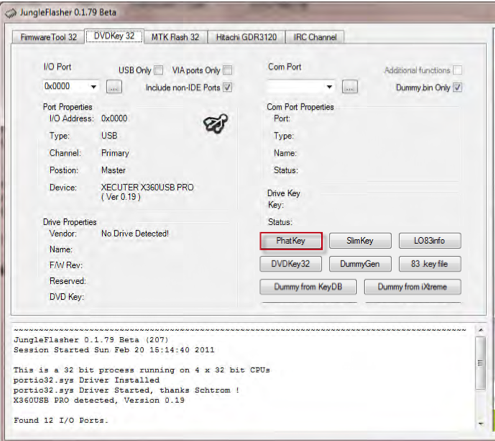This screenshot has height=441, width=495.
Task: Click the I/O Address value 0x0000
Action: (114, 118)
